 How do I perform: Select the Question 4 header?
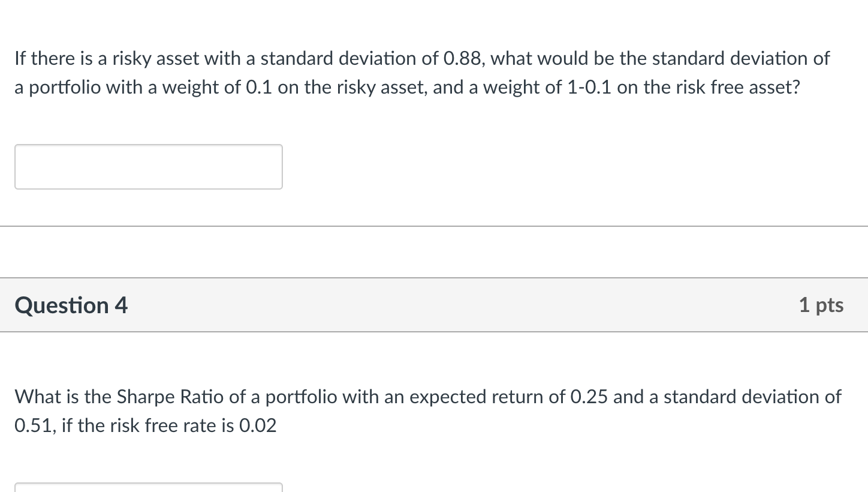(71, 305)
